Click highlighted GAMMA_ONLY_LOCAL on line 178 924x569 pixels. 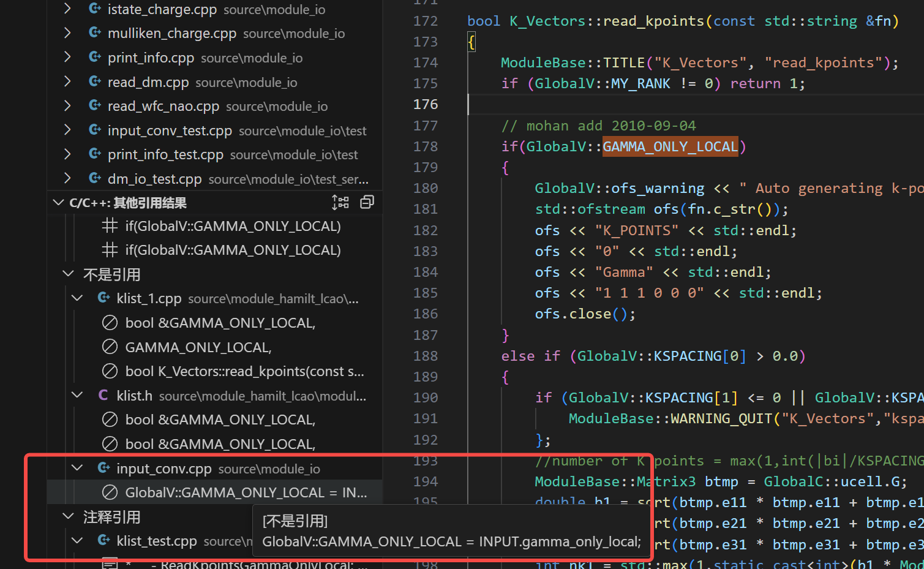pyautogui.click(x=670, y=146)
